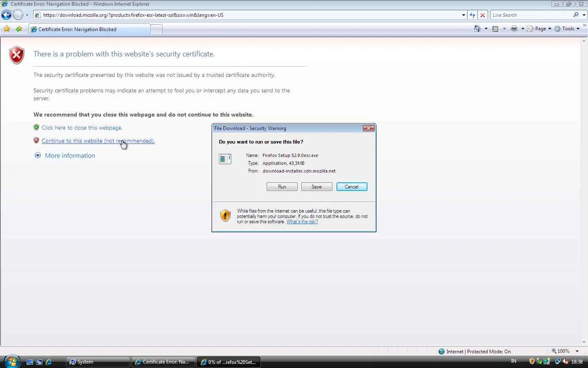Click the network connection tray icon
Screen dimensions: 588x368
click(x=557, y=361)
